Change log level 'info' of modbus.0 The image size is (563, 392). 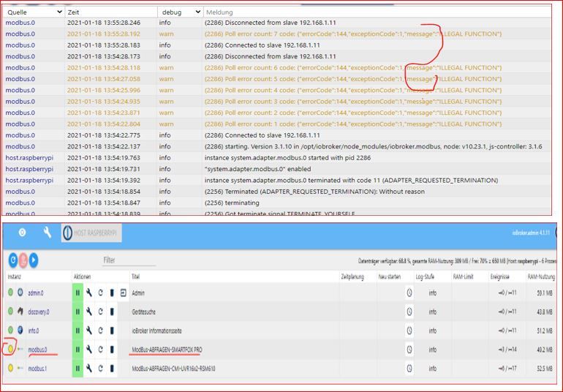[x=433, y=350]
